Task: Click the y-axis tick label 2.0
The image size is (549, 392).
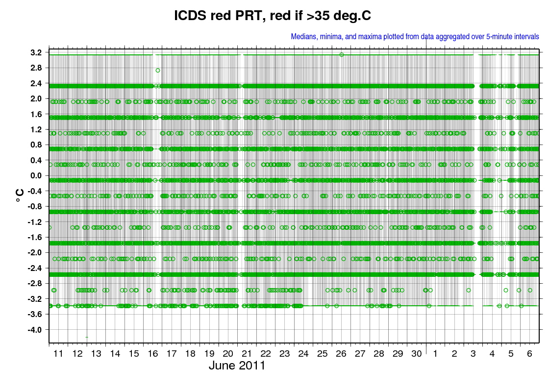Action: point(36,99)
